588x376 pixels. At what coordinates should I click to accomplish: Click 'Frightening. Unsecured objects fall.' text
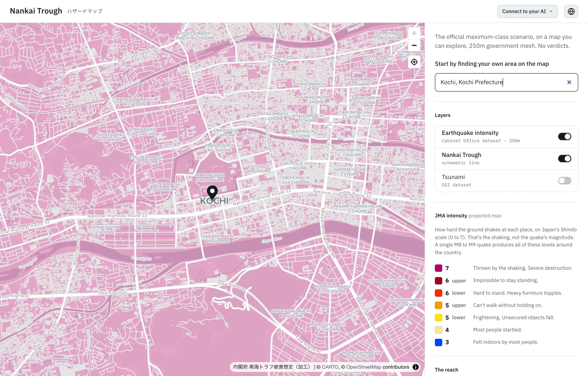point(514,318)
